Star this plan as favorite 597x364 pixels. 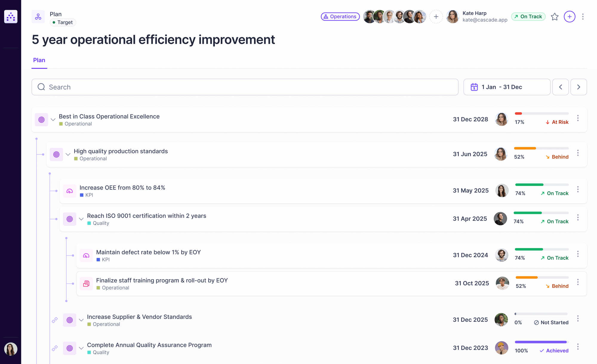[555, 17]
